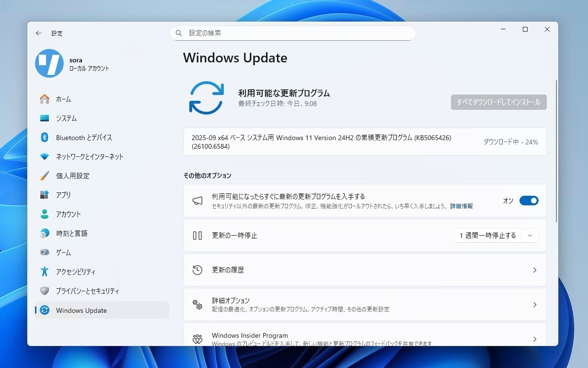Minimize the Settings window
The height and width of the screenshot is (368, 588).
pos(503,29)
